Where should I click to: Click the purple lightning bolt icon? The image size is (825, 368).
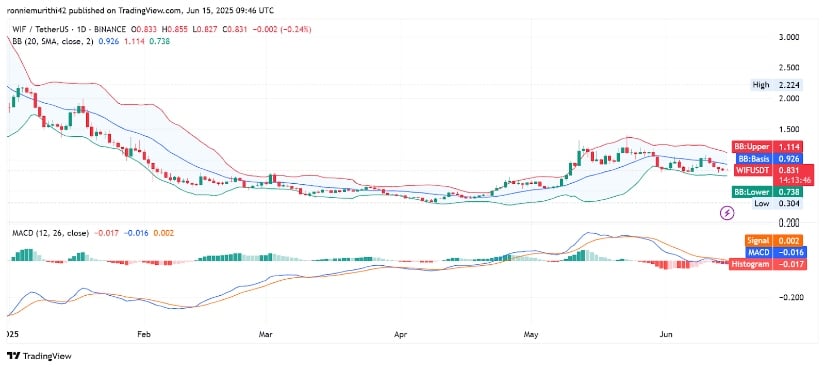(727, 213)
